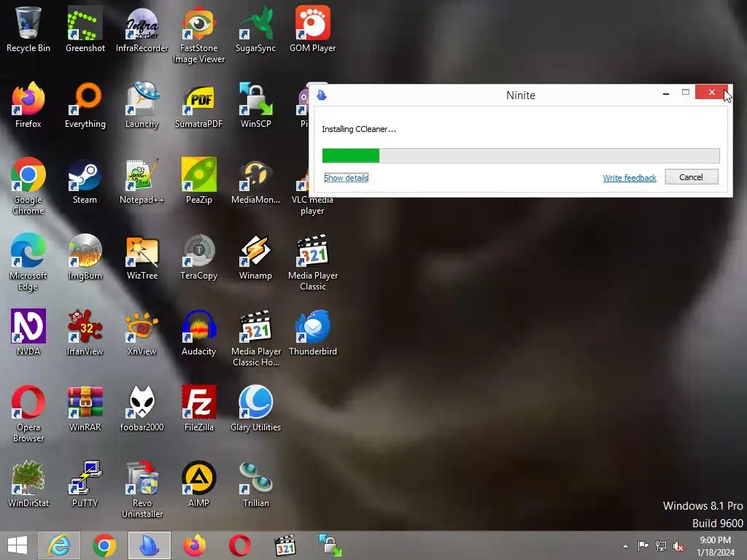Select the FileZilla desktop shortcut
This screenshot has height=560, width=747.
coord(198,408)
